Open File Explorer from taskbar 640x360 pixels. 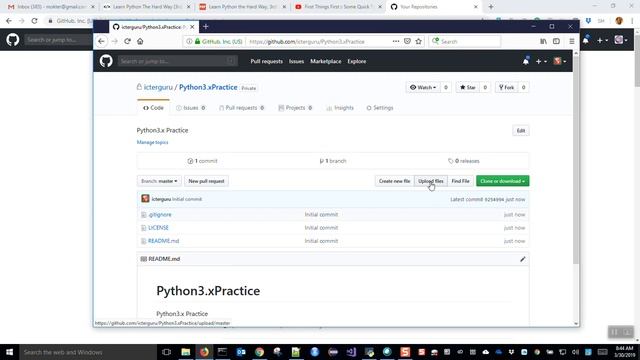tap(186, 352)
